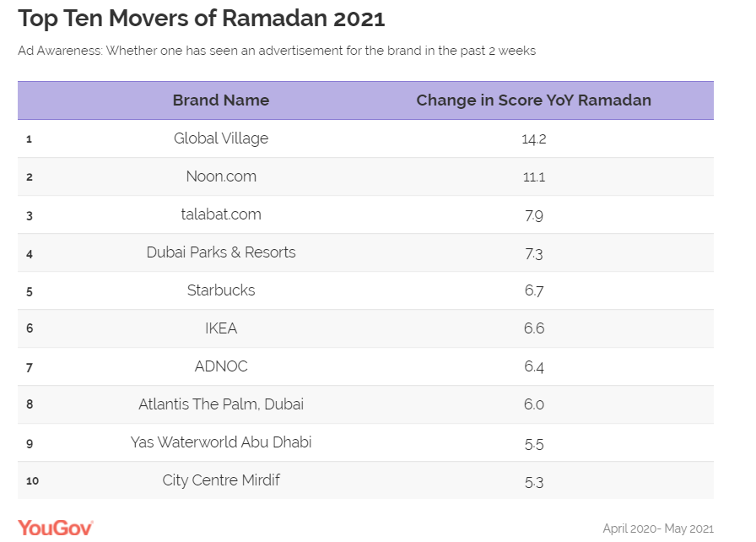Click the Ad Awareness description text

(x=277, y=51)
